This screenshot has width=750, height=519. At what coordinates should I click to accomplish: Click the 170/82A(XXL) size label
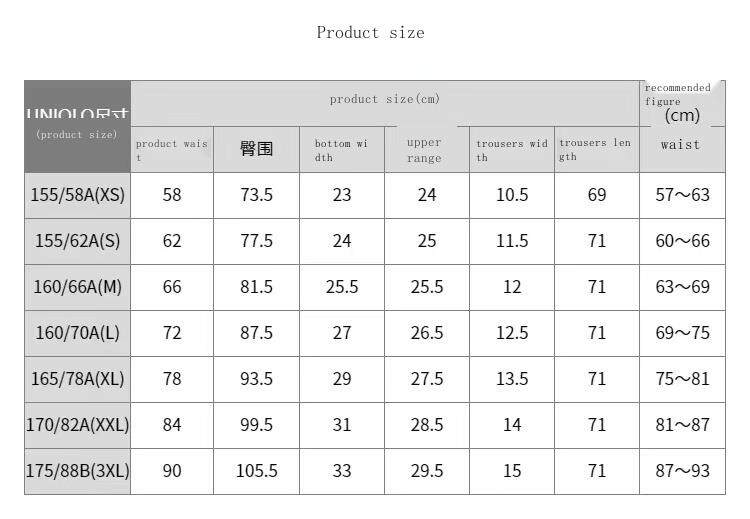pos(78,425)
